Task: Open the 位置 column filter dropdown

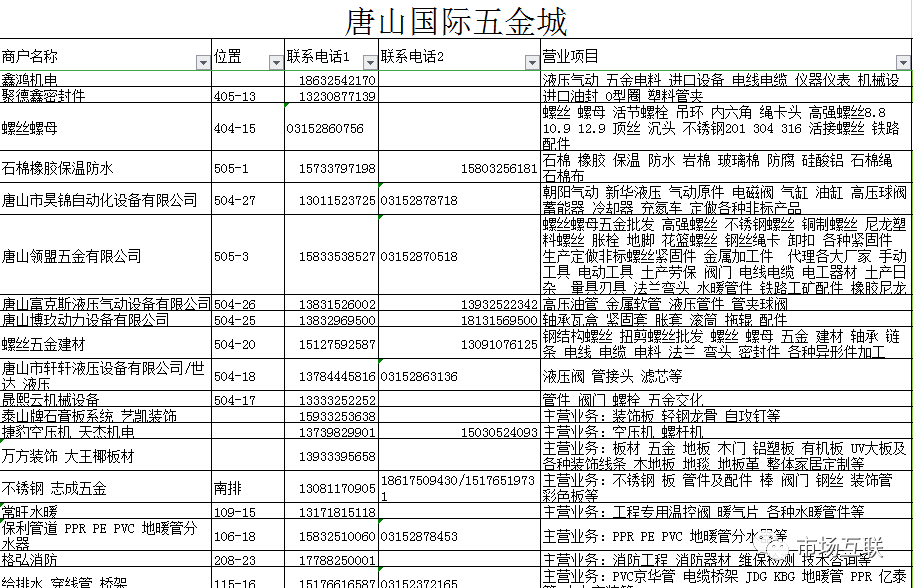Action: (277, 62)
